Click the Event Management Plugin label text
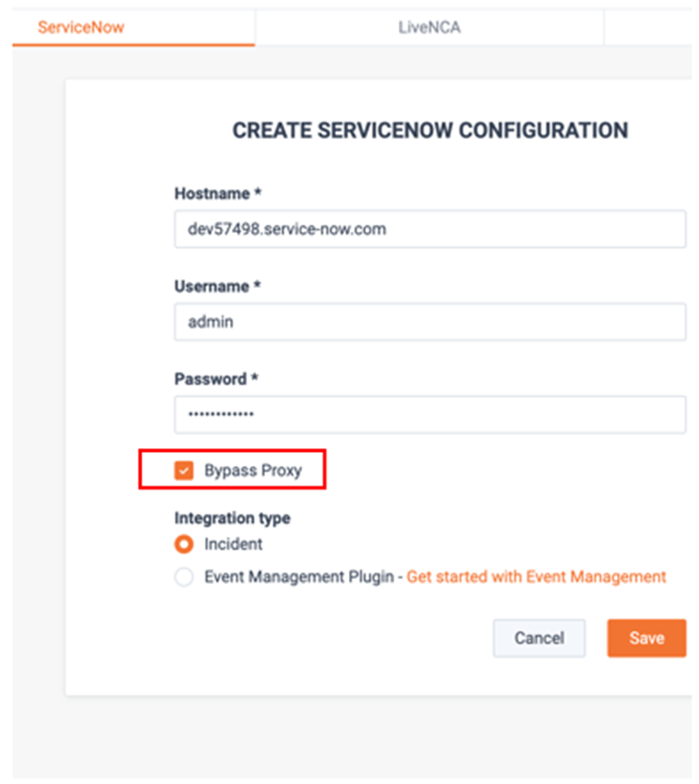 coord(299,576)
